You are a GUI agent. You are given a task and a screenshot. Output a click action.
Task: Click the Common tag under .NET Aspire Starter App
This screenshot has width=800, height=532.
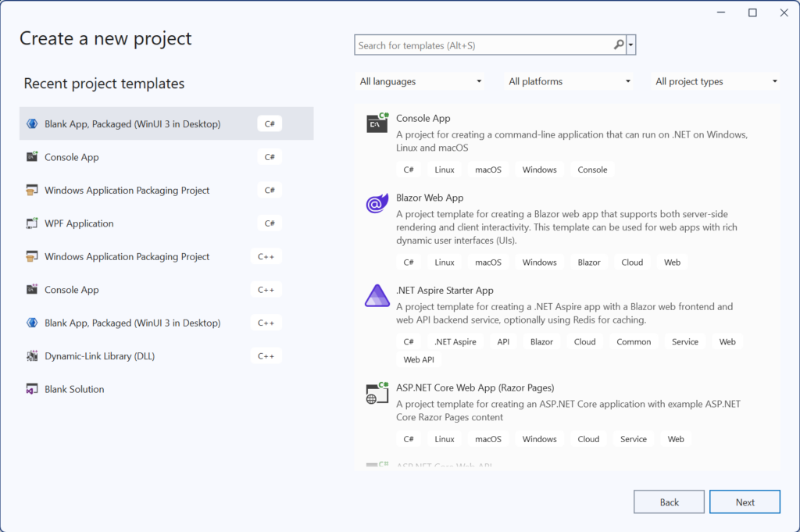click(633, 341)
